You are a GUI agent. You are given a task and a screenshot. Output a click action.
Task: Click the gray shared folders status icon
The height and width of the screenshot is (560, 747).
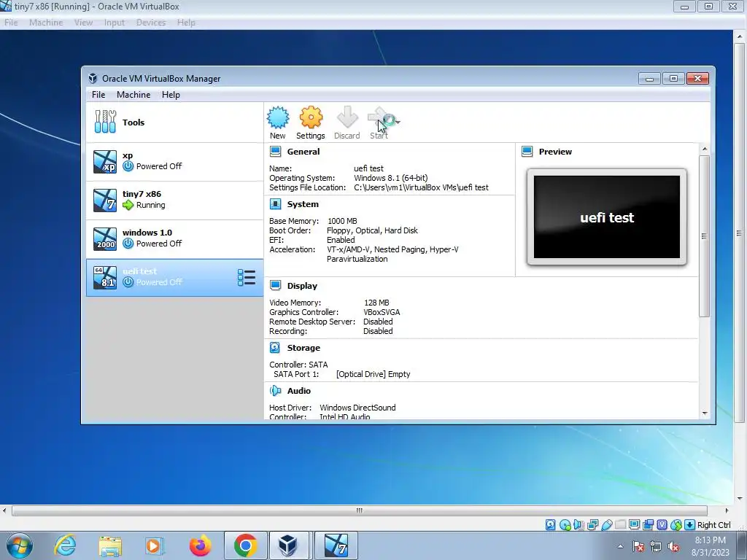point(620,525)
